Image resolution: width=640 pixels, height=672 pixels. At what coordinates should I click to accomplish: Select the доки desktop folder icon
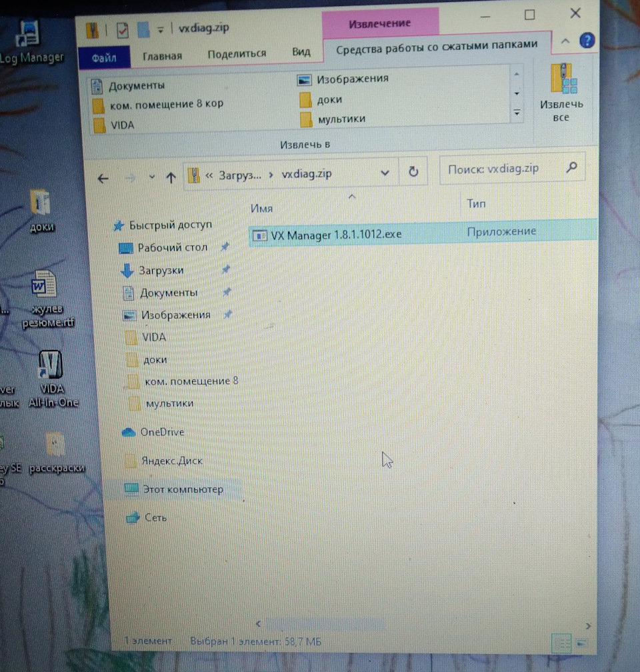tap(41, 211)
